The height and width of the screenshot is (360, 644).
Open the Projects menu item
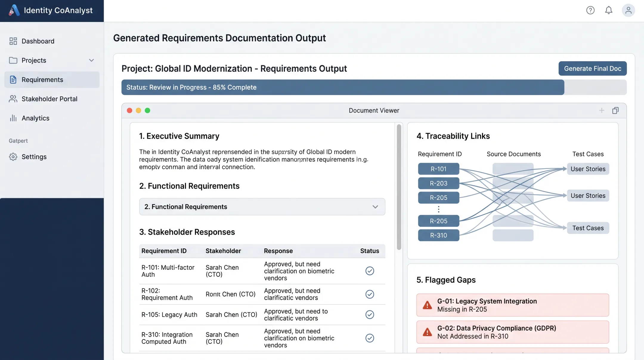(x=52, y=60)
